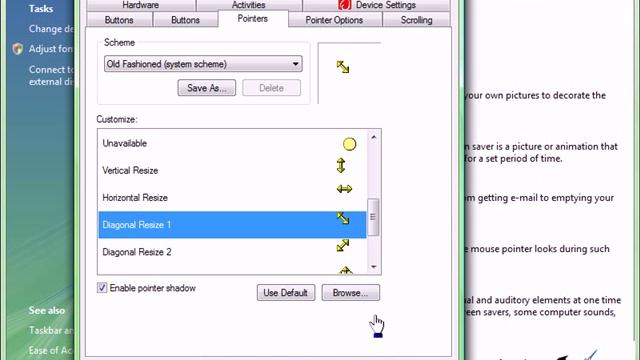Image resolution: width=640 pixels, height=360 pixels.
Task: Select the Vertical Resize row
Action: (x=232, y=170)
